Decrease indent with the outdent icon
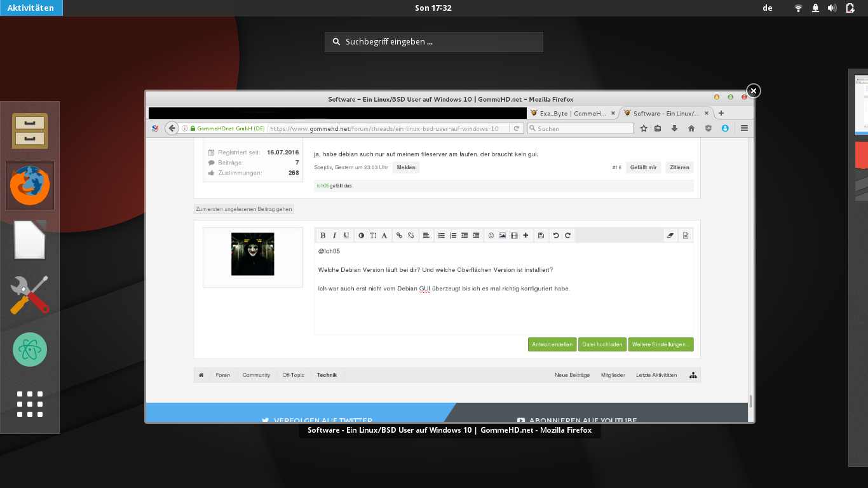 [x=465, y=236]
